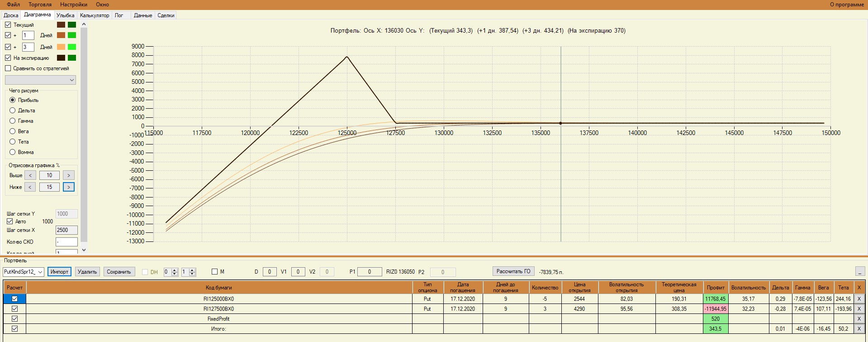868x342 pixels.
Task: Click the P1 input field
Action: (x=370, y=272)
